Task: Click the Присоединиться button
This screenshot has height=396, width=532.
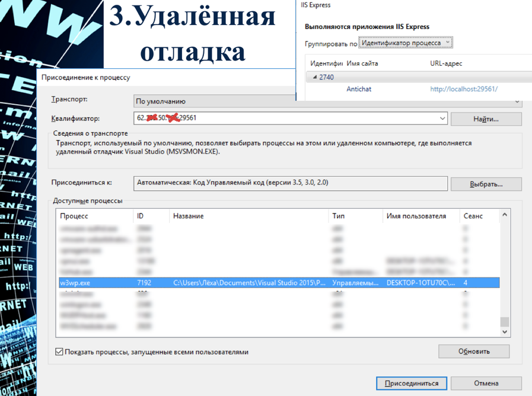Action: (411, 383)
